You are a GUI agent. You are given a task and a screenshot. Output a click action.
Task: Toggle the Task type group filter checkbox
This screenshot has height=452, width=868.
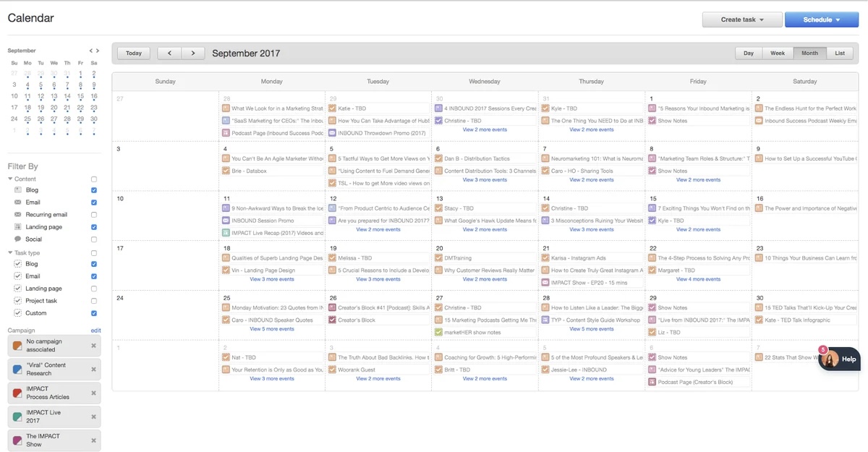[94, 253]
